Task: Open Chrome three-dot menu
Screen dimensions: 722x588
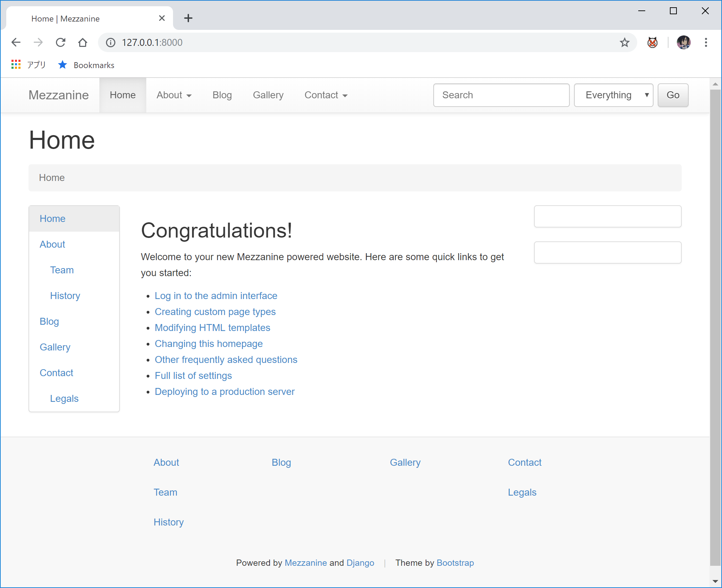Action: (706, 42)
